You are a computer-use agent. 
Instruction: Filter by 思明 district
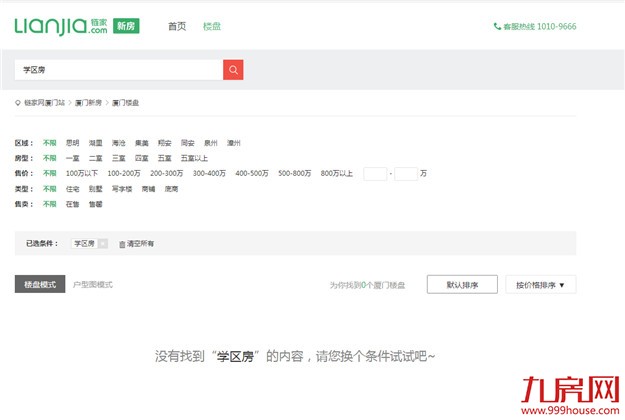[73, 143]
